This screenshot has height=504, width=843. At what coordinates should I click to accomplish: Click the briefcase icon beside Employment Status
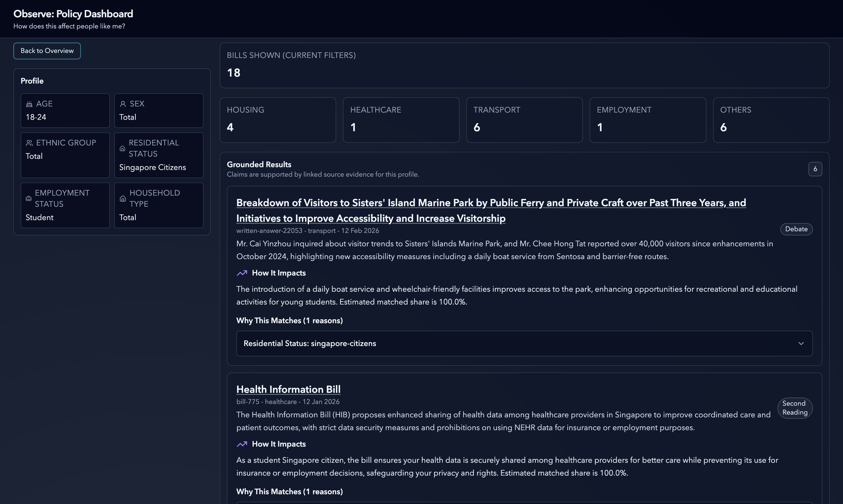click(28, 198)
